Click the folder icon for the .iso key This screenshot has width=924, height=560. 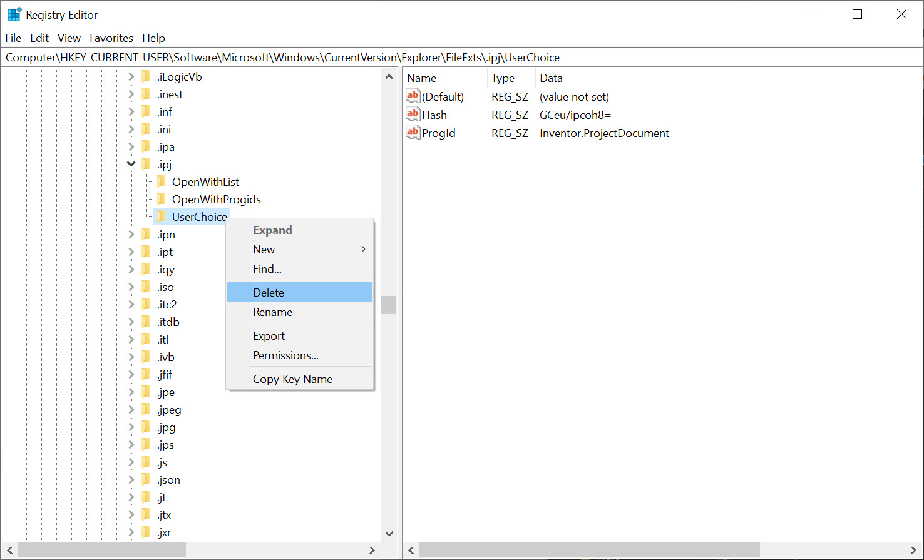pos(145,287)
